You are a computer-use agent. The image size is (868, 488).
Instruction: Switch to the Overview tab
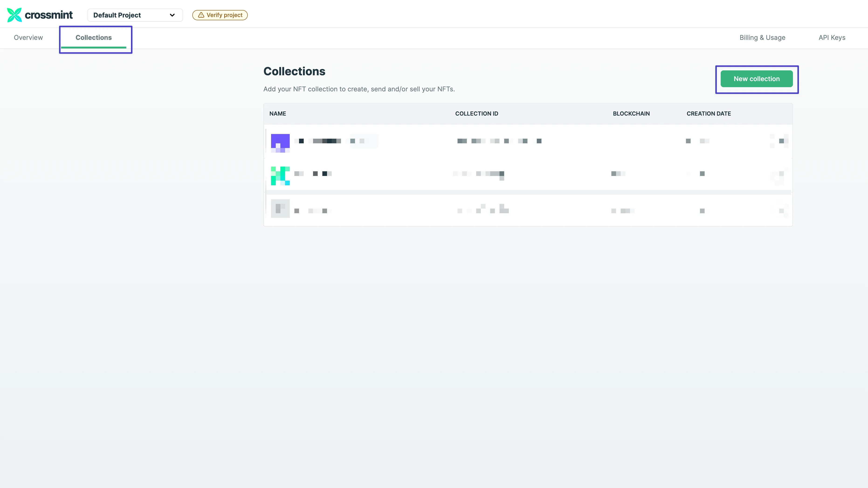click(x=28, y=38)
